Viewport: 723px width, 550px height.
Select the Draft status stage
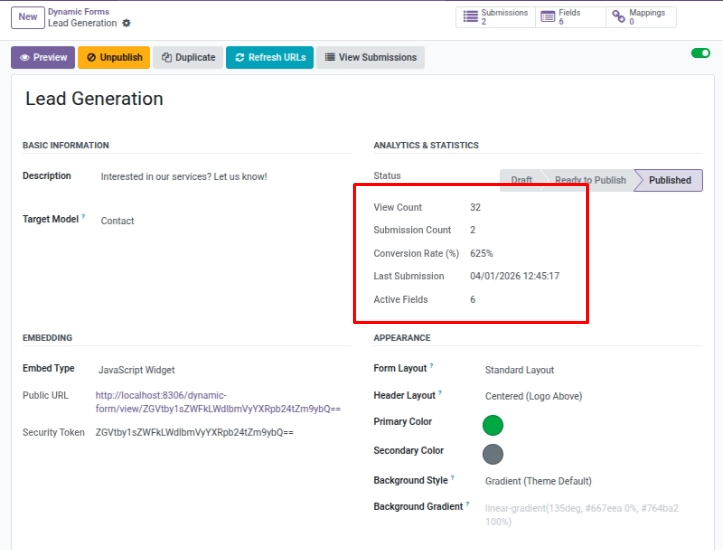522,180
